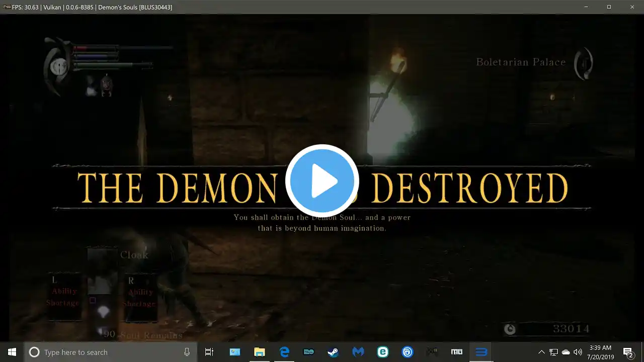
Task: Open the volume control in tray
Action: (578, 352)
